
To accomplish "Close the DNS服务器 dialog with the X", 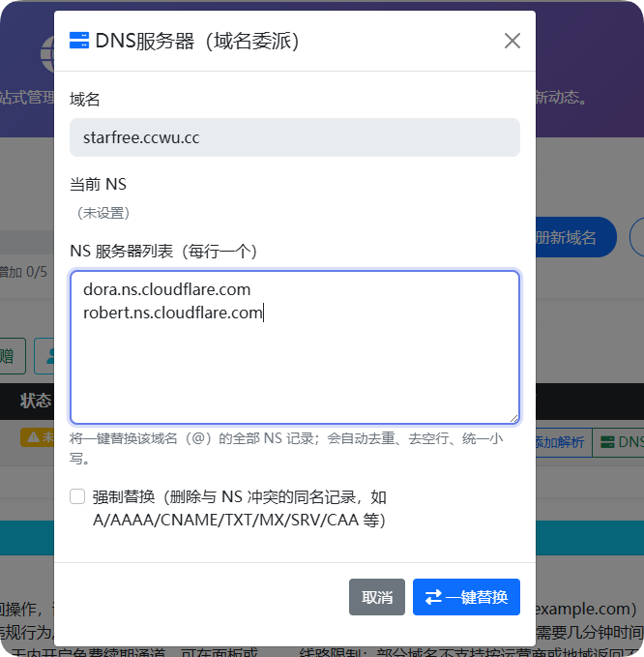I will (x=512, y=41).
